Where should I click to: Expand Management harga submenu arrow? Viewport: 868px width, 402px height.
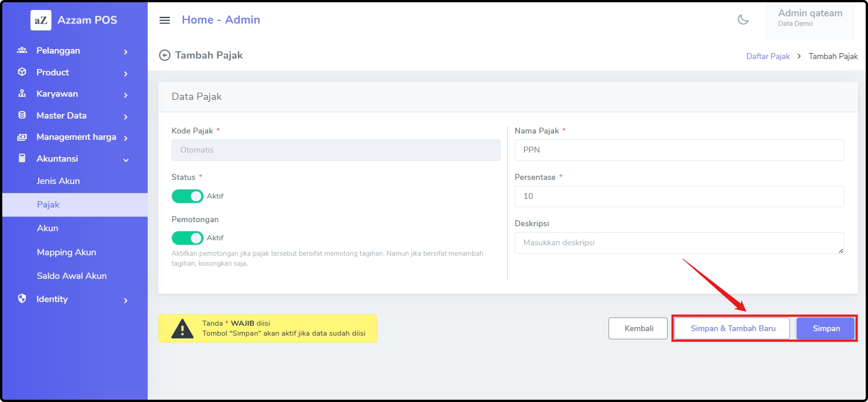126,138
